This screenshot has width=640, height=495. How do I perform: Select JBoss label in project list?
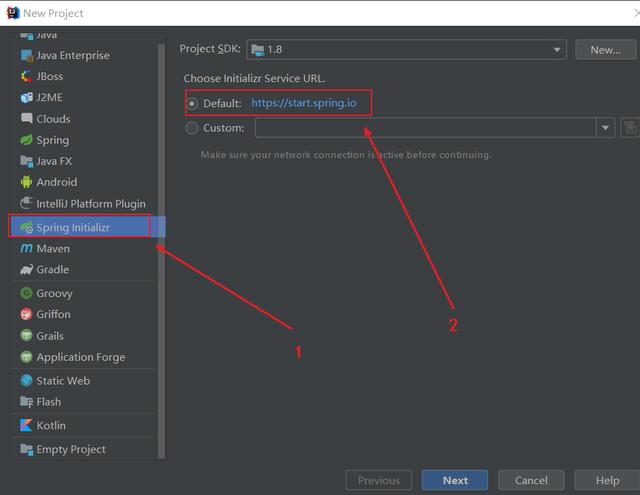coord(50,76)
